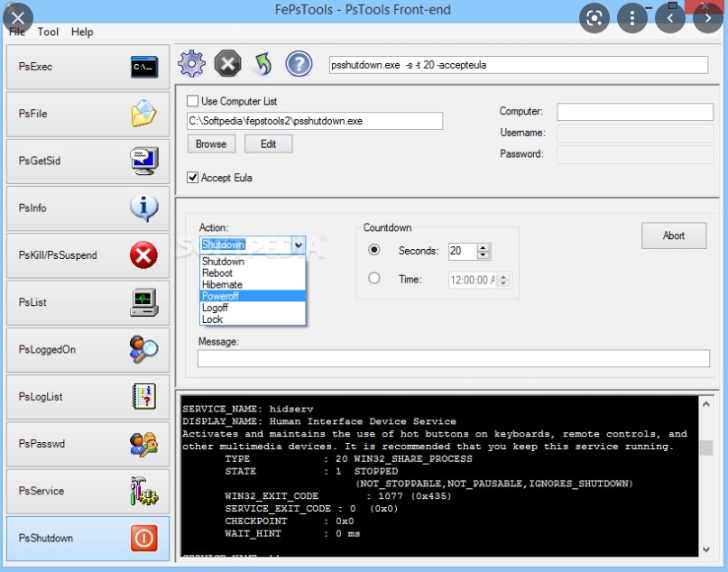The image size is (728, 572).
Task: Click the Message input field
Action: (x=454, y=358)
